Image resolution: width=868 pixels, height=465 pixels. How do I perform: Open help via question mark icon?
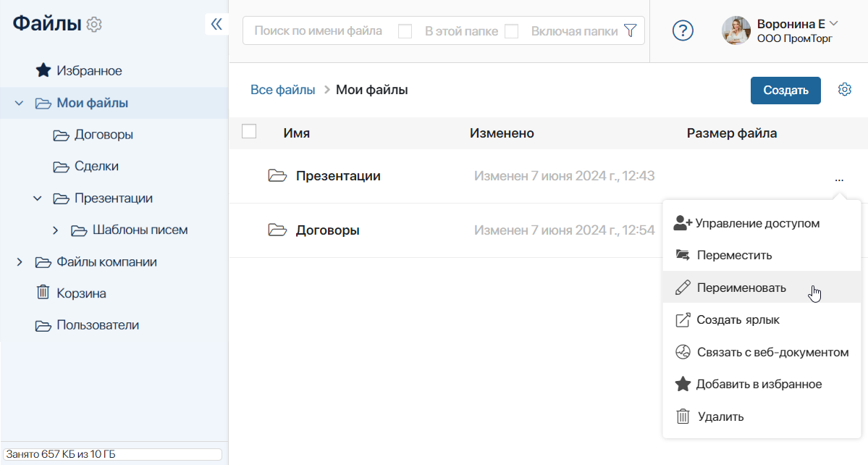[x=683, y=30]
